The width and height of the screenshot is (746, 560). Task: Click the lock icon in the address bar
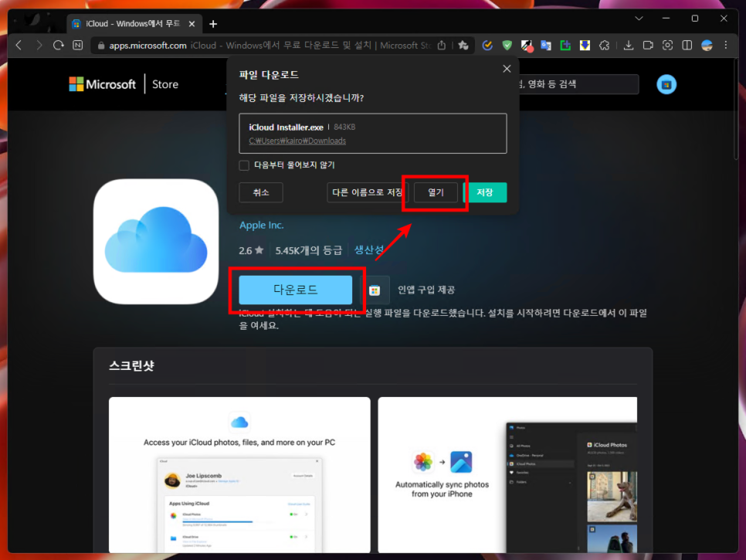coord(101,46)
